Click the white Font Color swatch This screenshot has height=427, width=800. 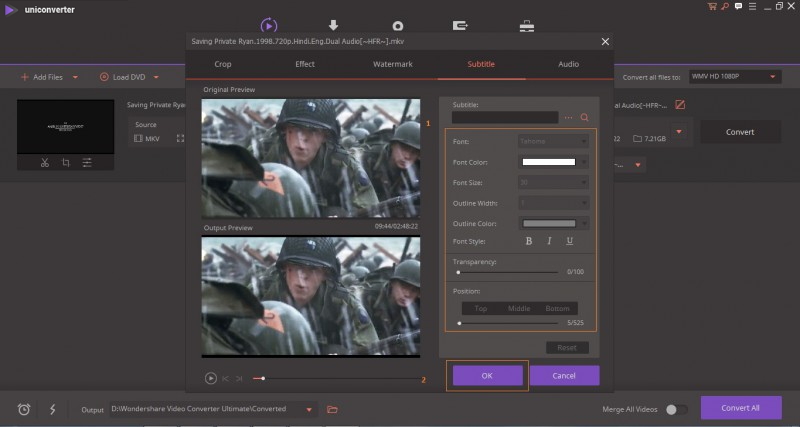pos(548,162)
